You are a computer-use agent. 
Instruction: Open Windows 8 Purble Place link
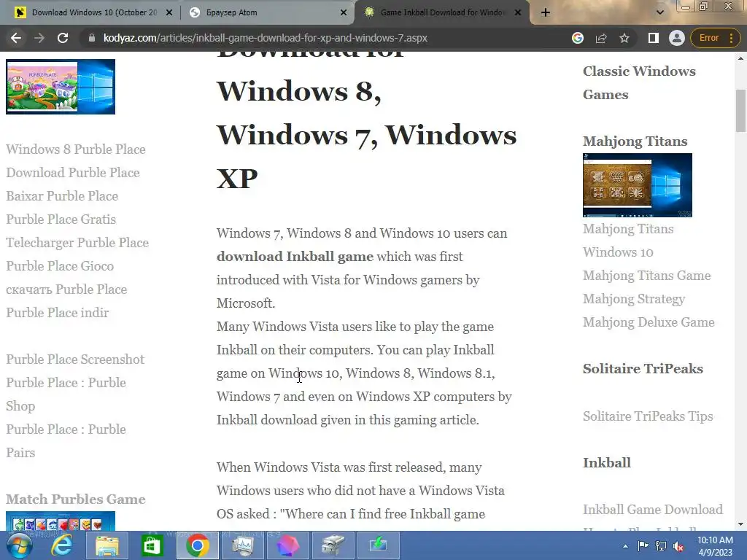(x=76, y=149)
